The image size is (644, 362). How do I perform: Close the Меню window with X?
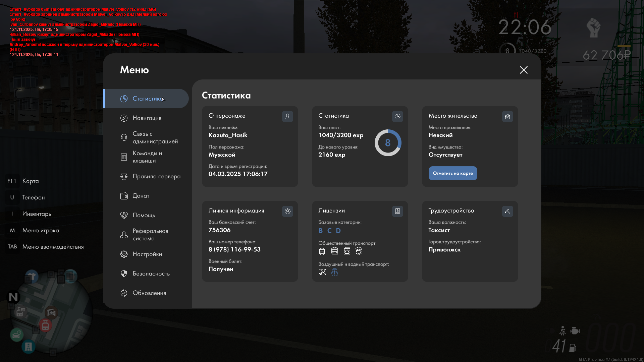pyautogui.click(x=524, y=70)
